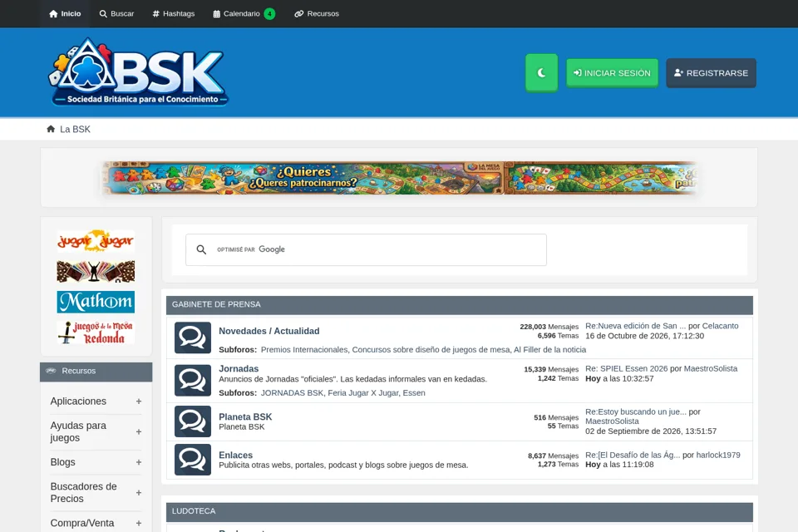The height and width of the screenshot is (532, 798).
Task: Open Recursos in the top navigation
Action: coord(317,14)
